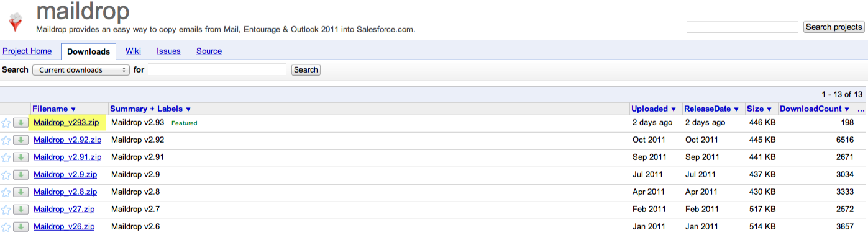868x235 pixels.
Task: Open the Current downloads dropdown
Action: (81, 70)
